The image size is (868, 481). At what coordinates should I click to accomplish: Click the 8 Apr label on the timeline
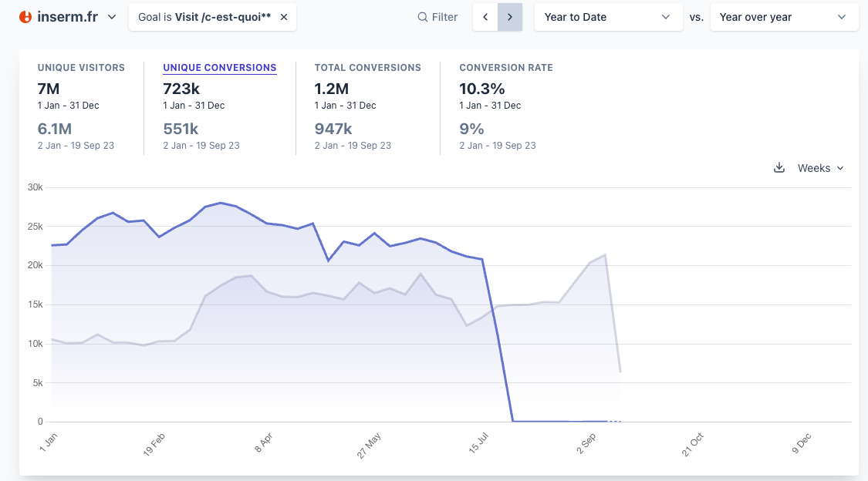click(x=264, y=445)
